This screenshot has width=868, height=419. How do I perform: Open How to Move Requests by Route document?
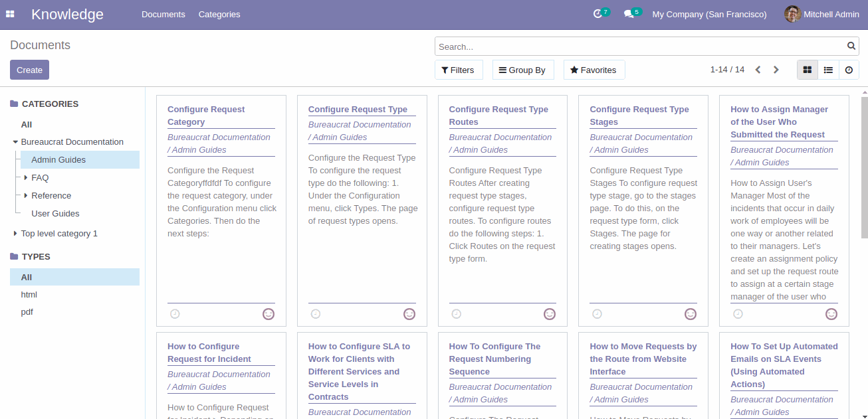tap(643, 359)
